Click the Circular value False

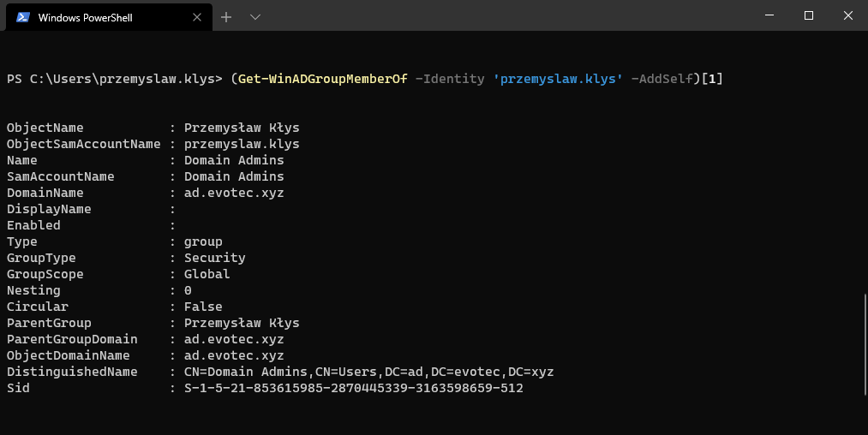[x=203, y=307]
